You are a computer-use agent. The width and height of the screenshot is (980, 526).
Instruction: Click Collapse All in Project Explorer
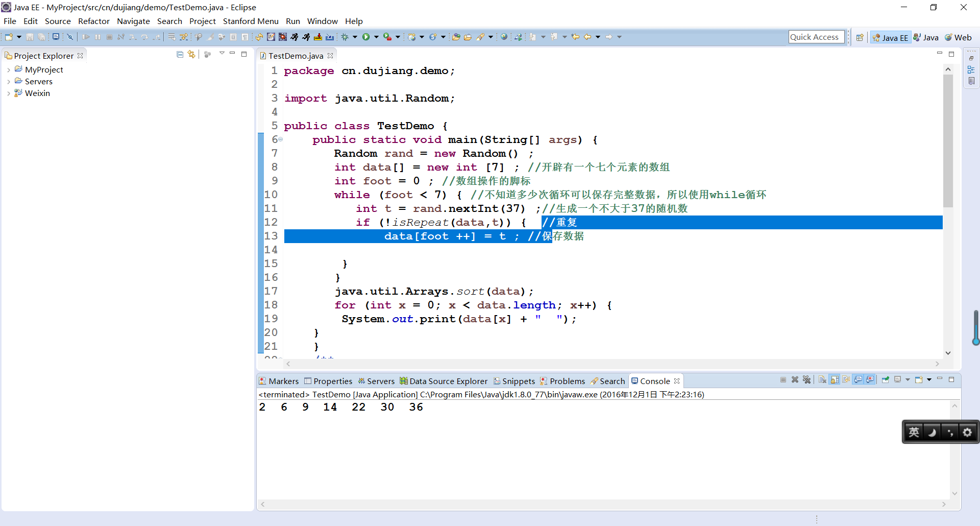pos(180,54)
